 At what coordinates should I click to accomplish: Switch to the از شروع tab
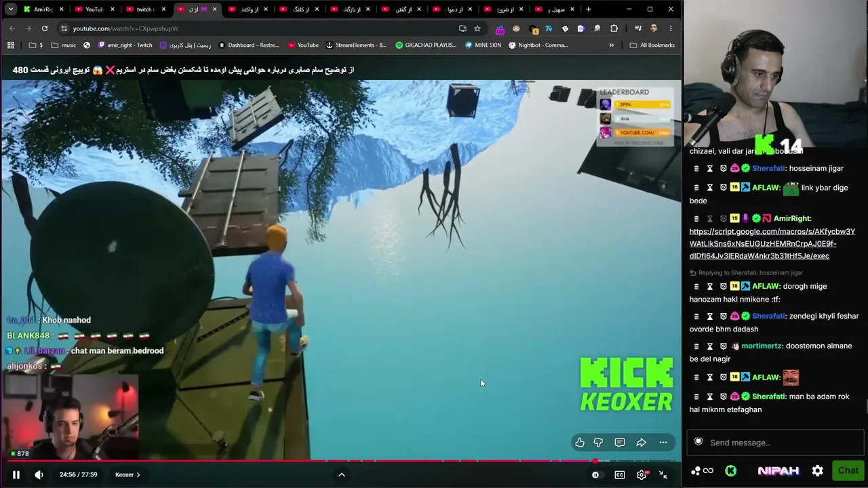tap(502, 9)
